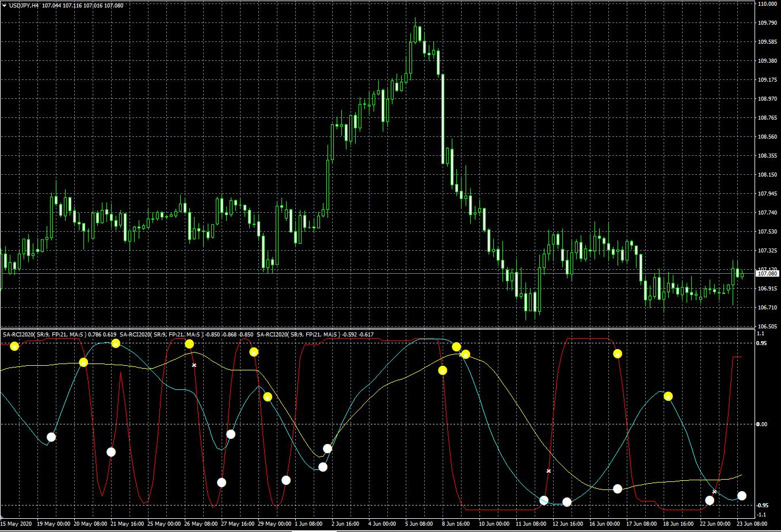
Task: Click the 23 Jun 08:00 time label
Action: 752,524
